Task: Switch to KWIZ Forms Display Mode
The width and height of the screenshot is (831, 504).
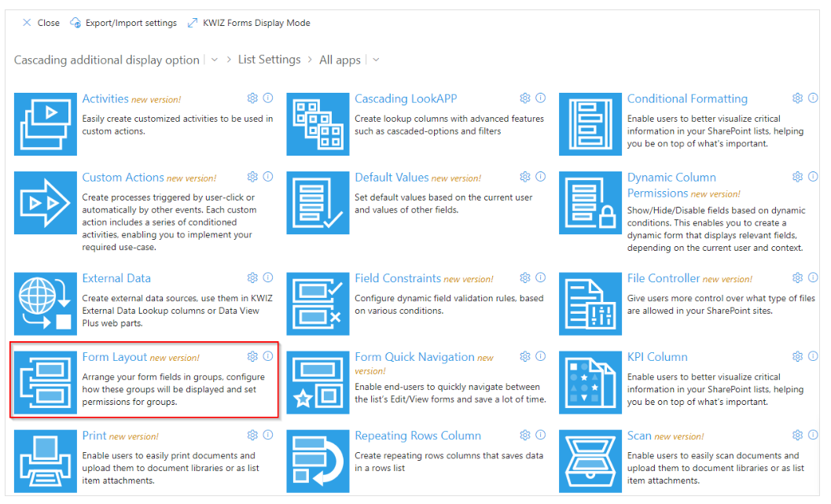Action: coord(248,23)
